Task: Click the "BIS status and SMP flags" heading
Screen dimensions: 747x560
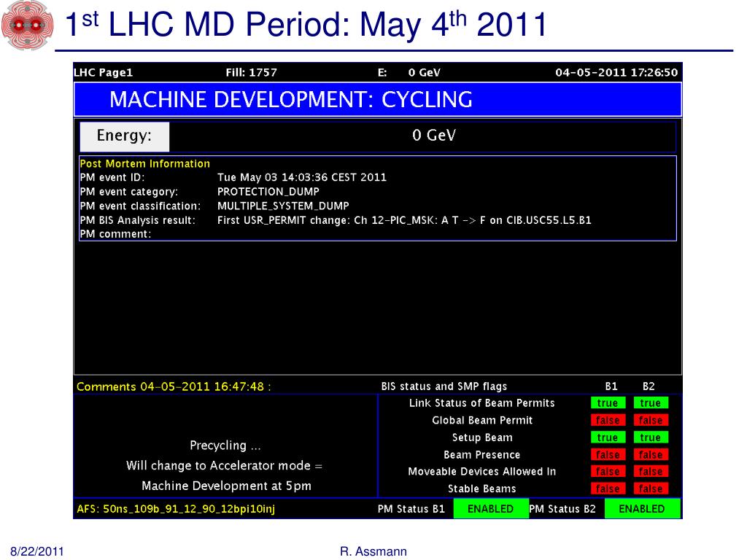Action: (444, 386)
